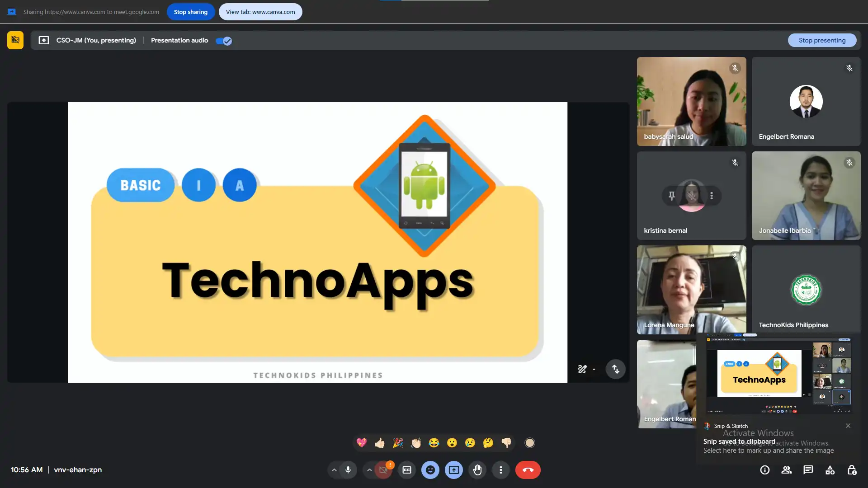Expand annotation options arrow

click(x=594, y=370)
